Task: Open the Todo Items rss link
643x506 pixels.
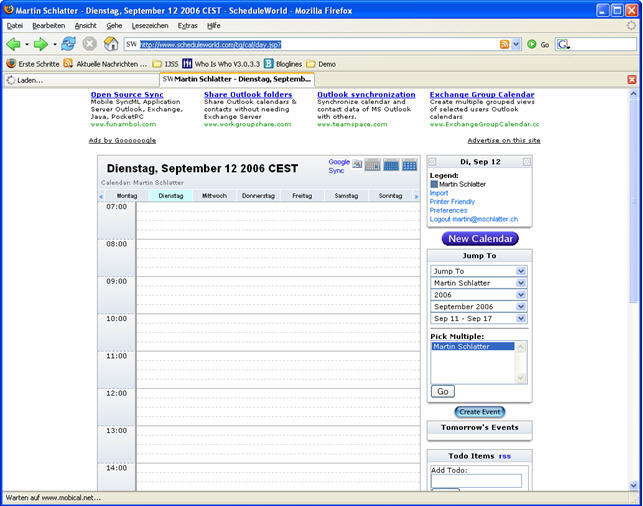Action: [x=505, y=456]
